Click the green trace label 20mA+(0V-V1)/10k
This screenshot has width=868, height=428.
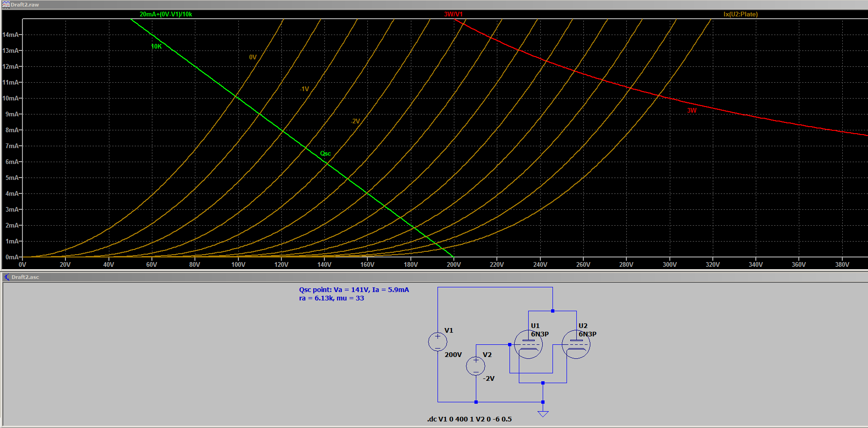point(166,14)
